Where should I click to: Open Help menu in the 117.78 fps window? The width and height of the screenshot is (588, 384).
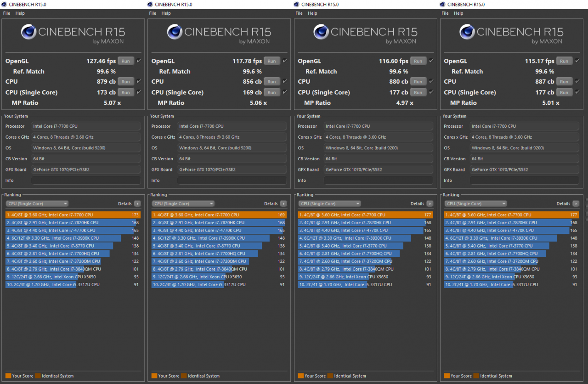tap(166, 13)
